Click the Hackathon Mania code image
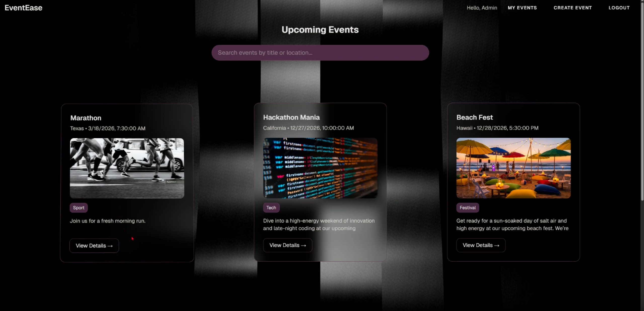This screenshot has width=644, height=311. (320, 168)
